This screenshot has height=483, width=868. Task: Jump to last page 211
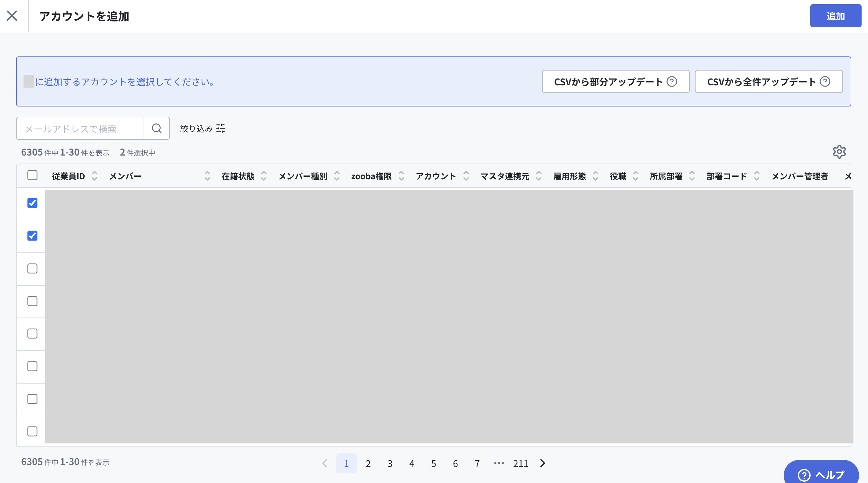coord(521,463)
